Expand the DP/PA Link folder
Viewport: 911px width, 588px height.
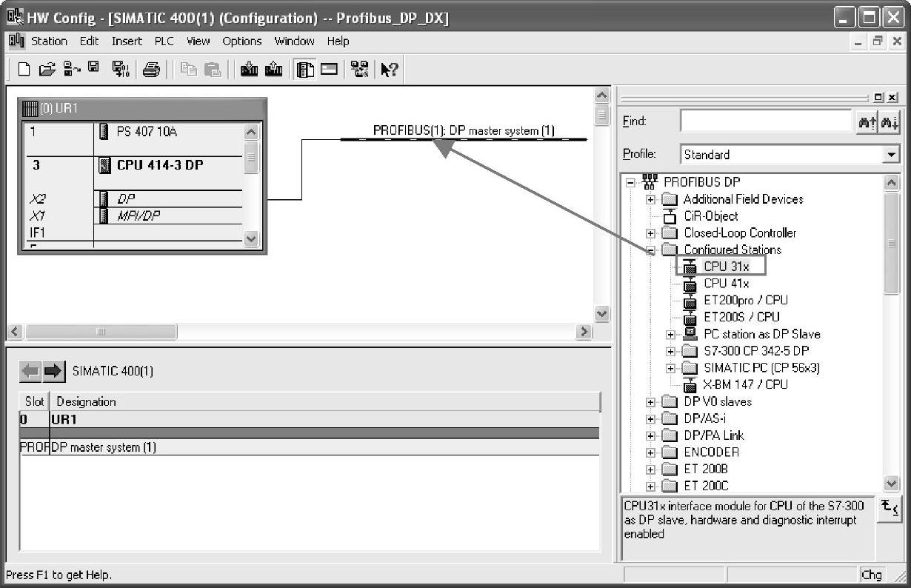click(x=650, y=435)
